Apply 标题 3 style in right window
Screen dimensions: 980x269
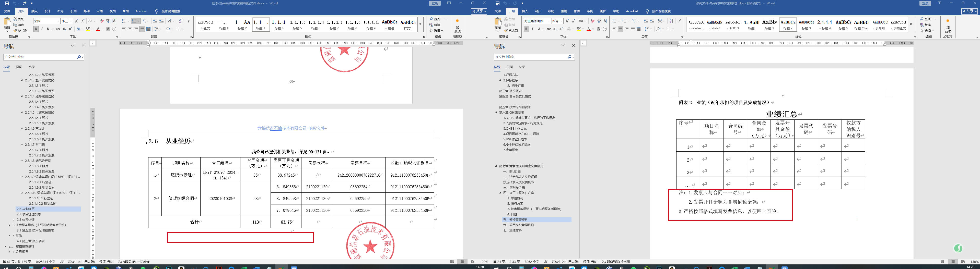coord(806,24)
